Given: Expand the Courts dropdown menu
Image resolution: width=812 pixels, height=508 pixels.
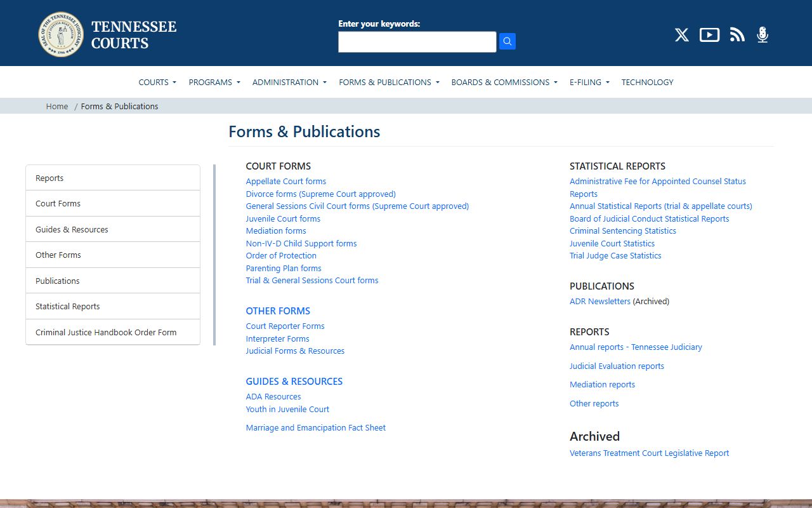Looking at the screenshot, I should click(x=157, y=82).
